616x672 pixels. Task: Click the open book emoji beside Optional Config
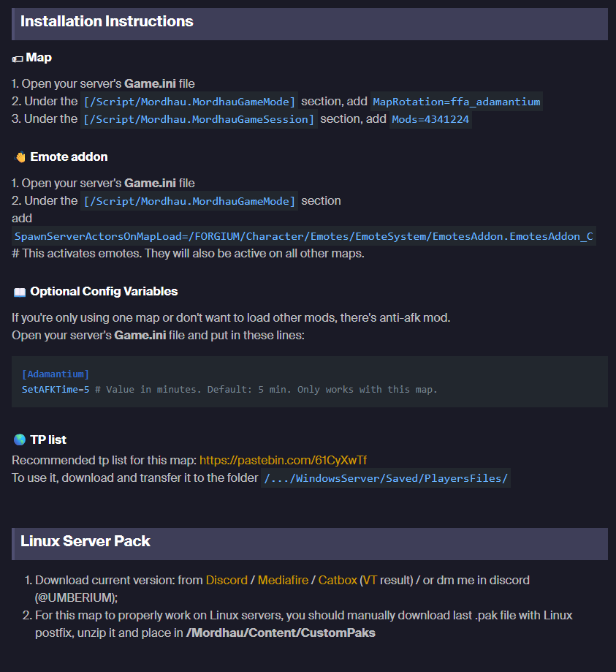tap(20, 292)
